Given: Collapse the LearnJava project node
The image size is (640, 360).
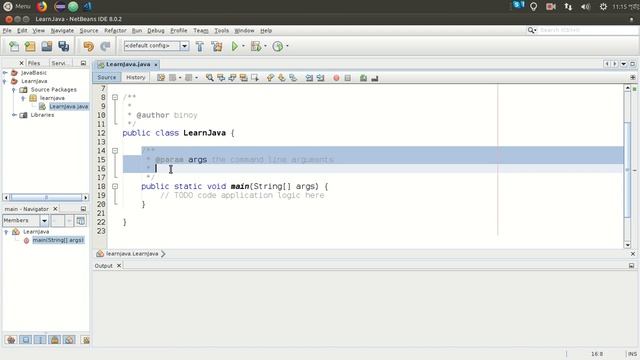Looking at the screenshot, I should tap(5, 81).
